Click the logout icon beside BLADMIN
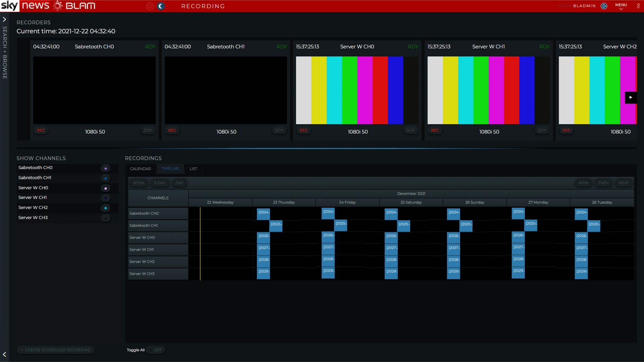The width and height of the screenshot is (644, 362). (604, 6)
